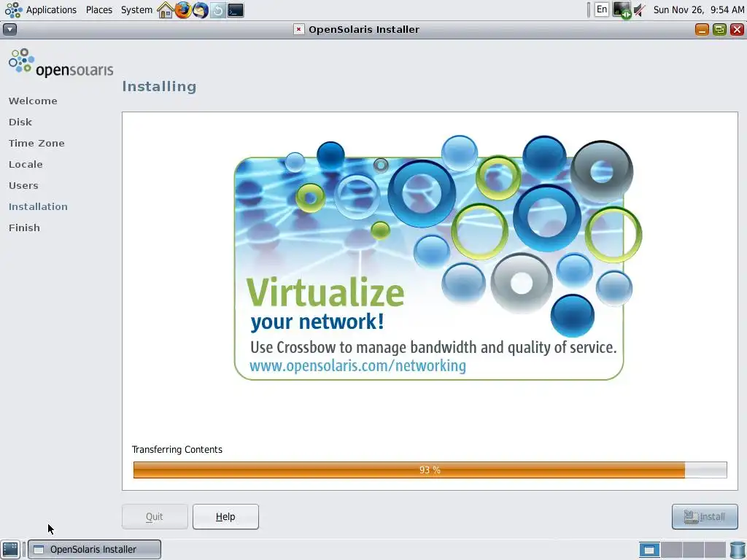The image size is (747, 560).
Task: Click the Transferring Contents label
Action: pos(177,449)
